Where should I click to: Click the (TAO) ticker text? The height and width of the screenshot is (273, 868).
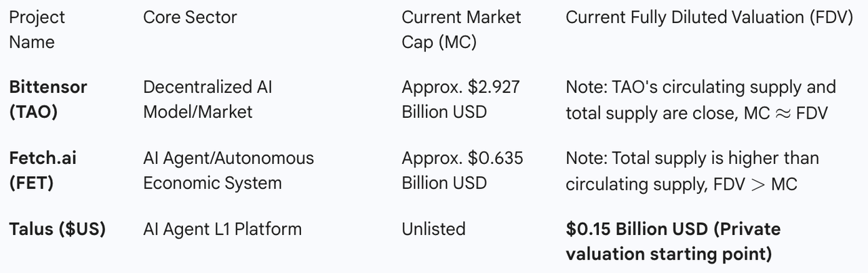[33, 112]
